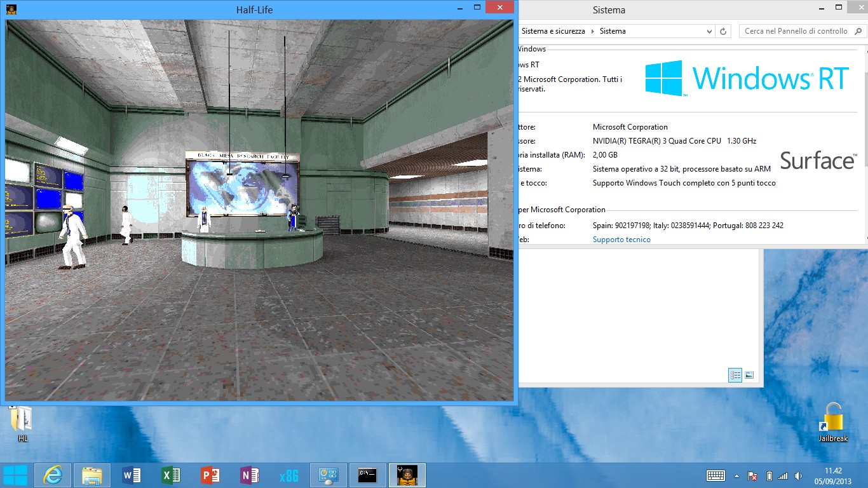Open the Action Center flag icon
This screenshot has width=868, height=488.
[752, 476]
